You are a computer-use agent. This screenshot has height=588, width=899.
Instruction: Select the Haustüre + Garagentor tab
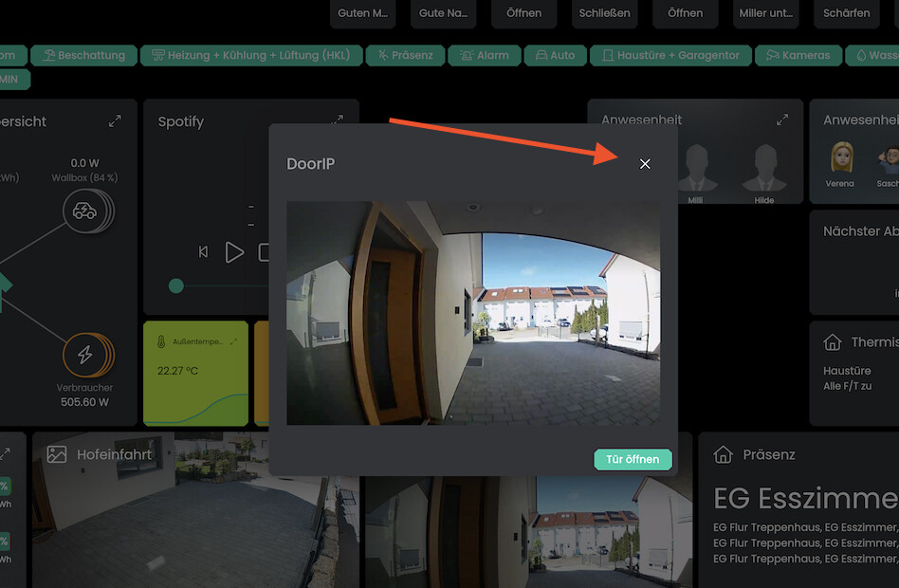pyautogui.click(x=670, y=55)
